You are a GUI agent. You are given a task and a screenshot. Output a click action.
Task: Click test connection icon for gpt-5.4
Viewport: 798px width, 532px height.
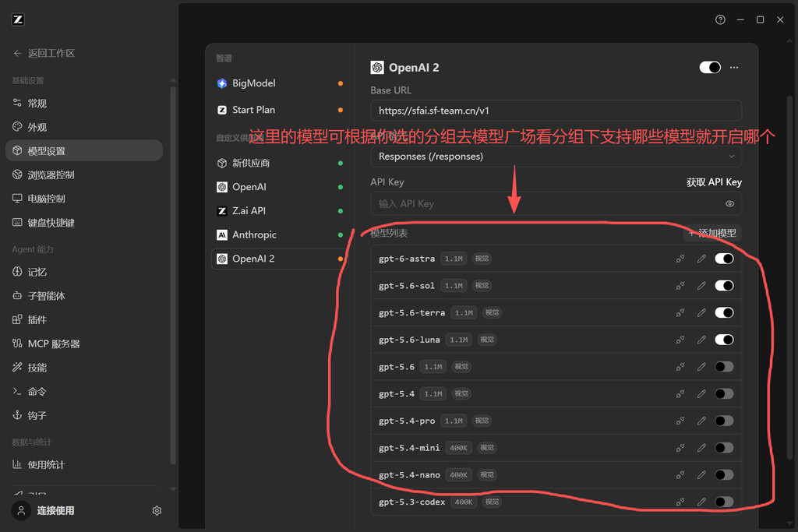680,393
